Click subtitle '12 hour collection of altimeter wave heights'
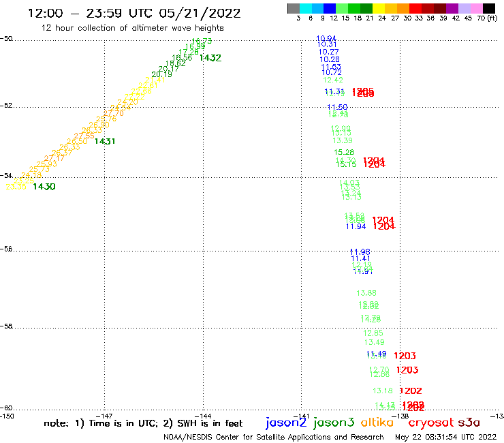This screenshot has width=504, height=443. (132, 28)
